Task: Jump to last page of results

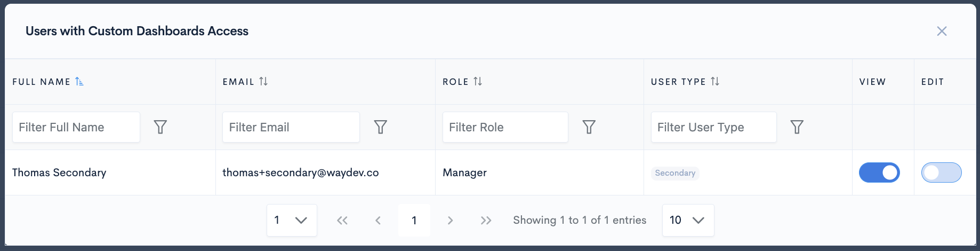Action: (486, 220)
